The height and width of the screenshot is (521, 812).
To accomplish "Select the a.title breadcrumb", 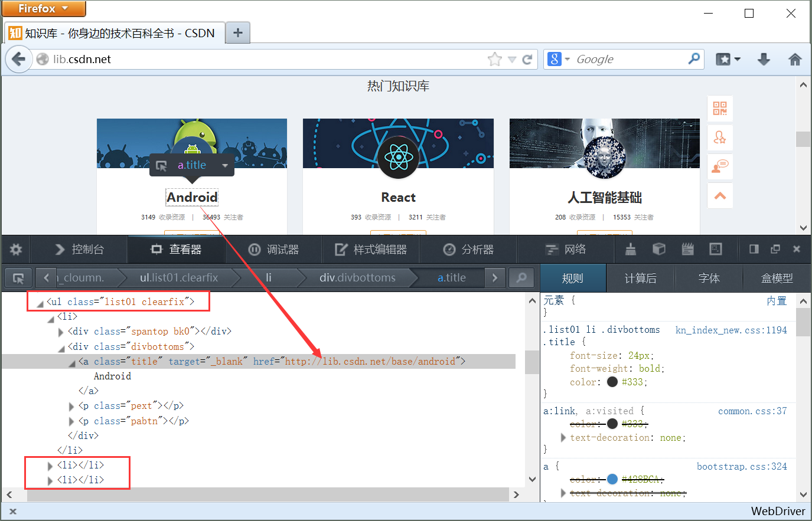I will point(452,278).
